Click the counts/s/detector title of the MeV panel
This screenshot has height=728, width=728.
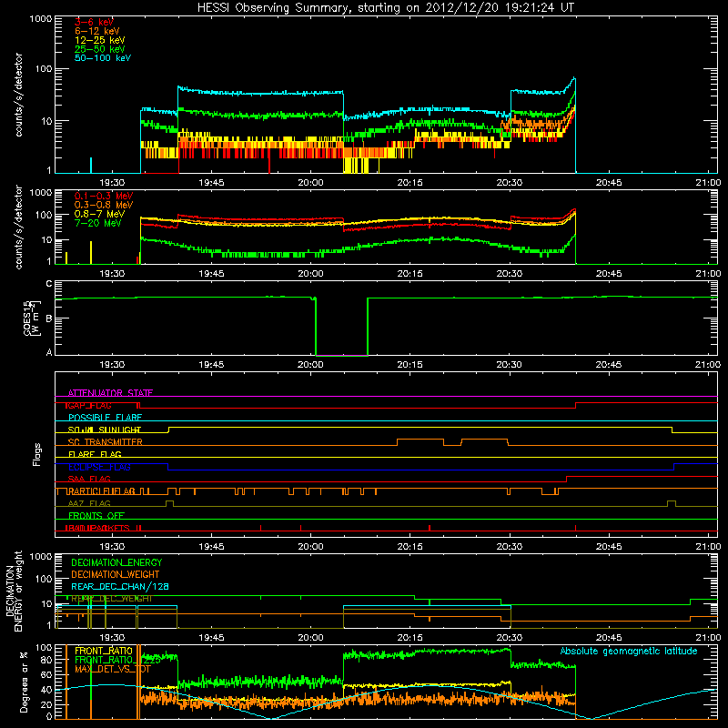18,227
